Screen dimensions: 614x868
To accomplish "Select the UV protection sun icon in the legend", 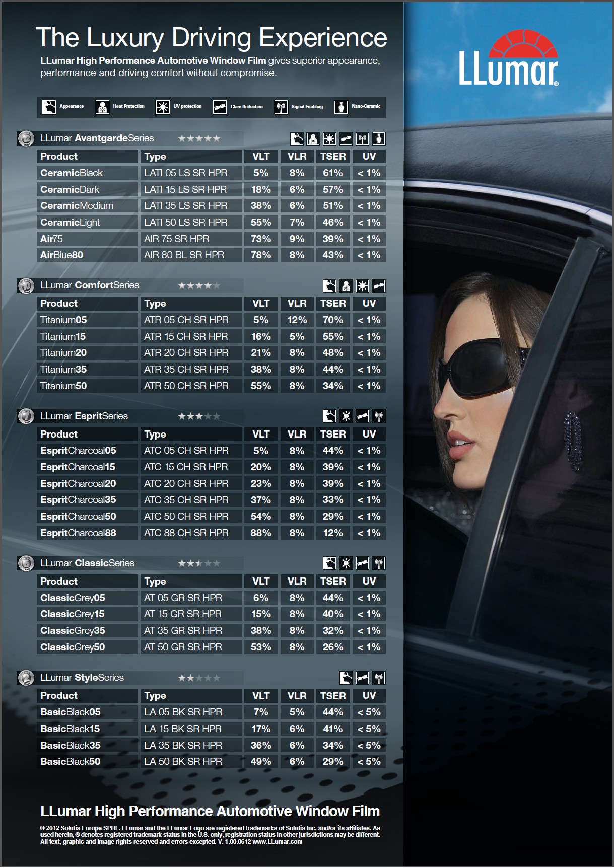I will click(x=163, y=107).
